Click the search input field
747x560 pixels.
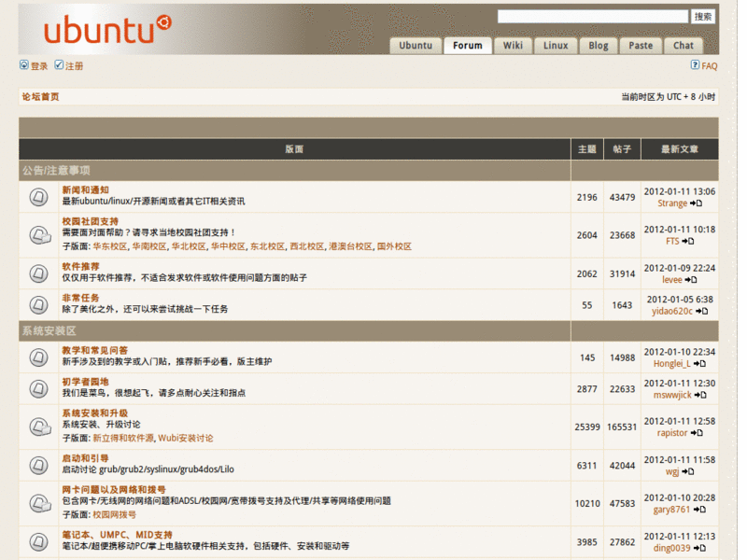(x=593, y=17)
